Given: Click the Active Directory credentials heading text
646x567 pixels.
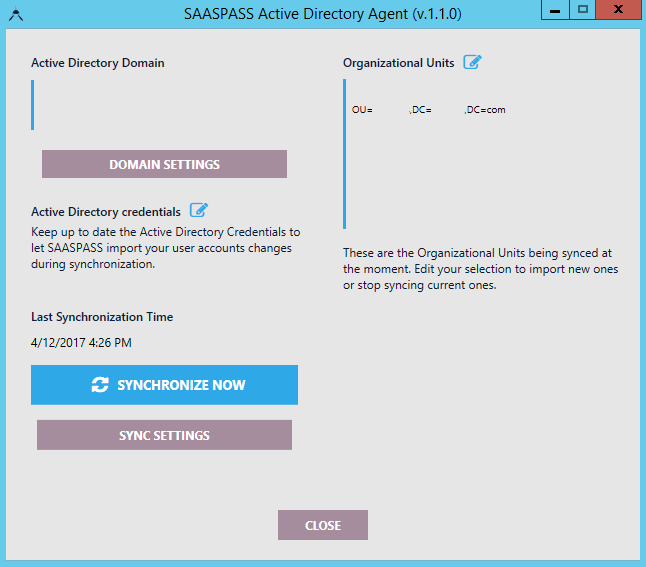Looking at the screenshot, I should (106, 212).
